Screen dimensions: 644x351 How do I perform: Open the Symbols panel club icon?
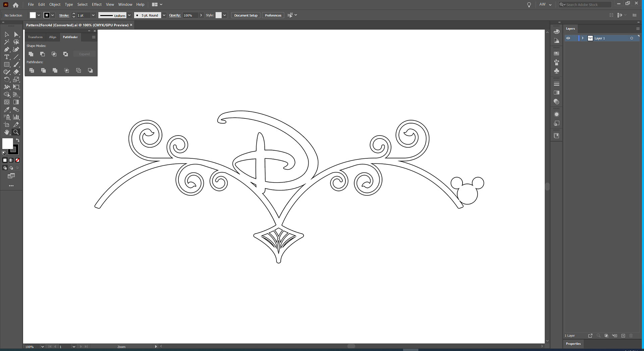(556, 71)
